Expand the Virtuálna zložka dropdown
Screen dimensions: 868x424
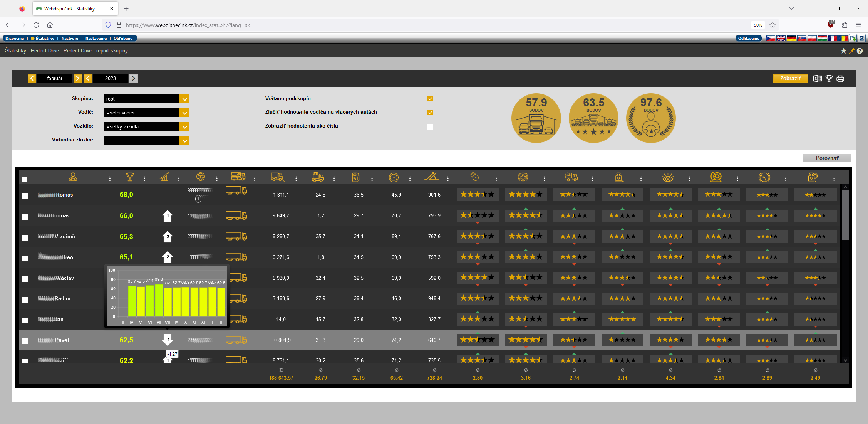(x=185, y=141)
